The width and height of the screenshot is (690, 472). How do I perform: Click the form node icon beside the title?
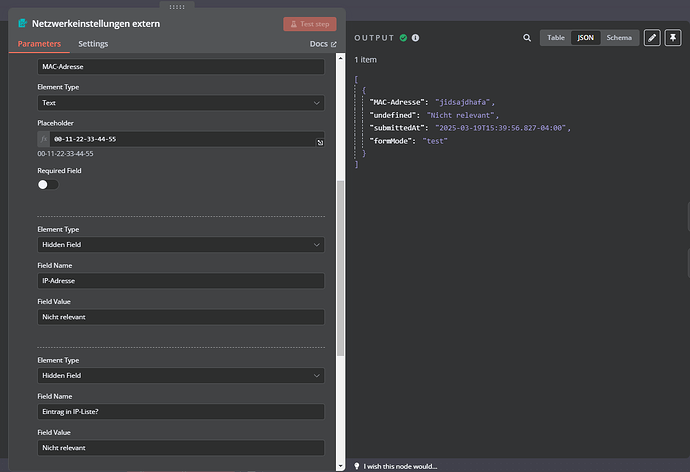(x=22, y=23)
